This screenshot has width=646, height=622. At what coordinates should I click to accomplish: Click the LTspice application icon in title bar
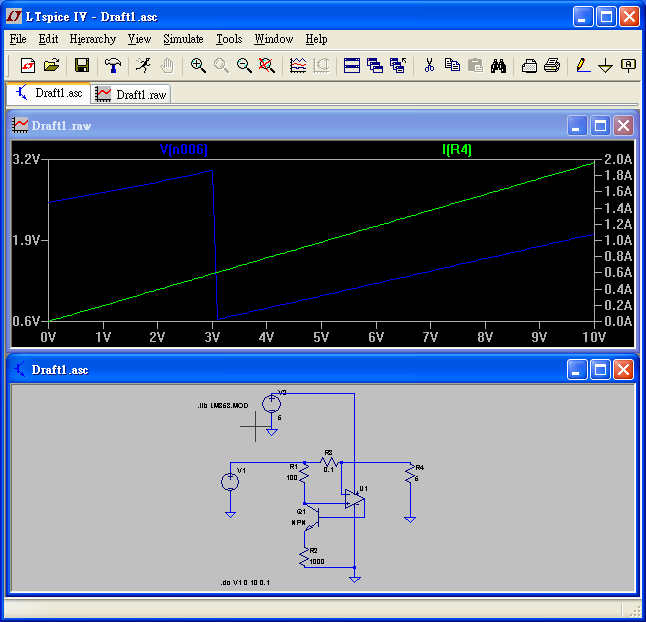14,16
